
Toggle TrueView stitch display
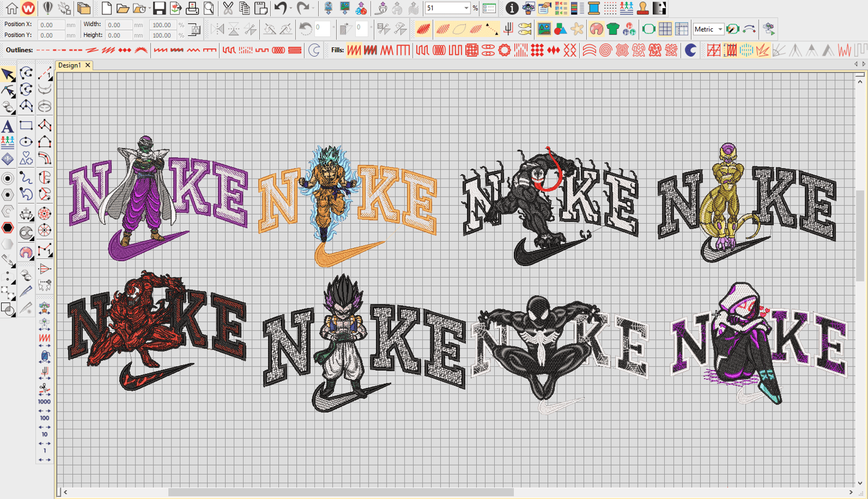[423, 29]
